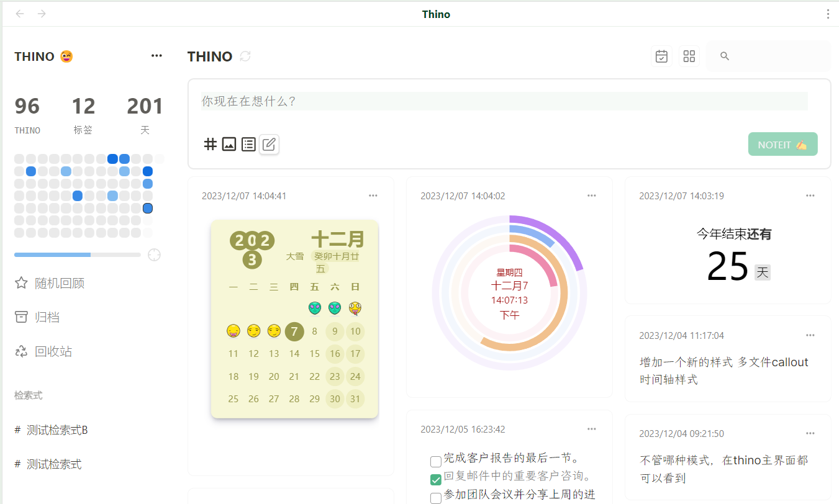This screenshot has width=839, height=504.
Task: Go forward with the right arrow icon
Action: 42,14
